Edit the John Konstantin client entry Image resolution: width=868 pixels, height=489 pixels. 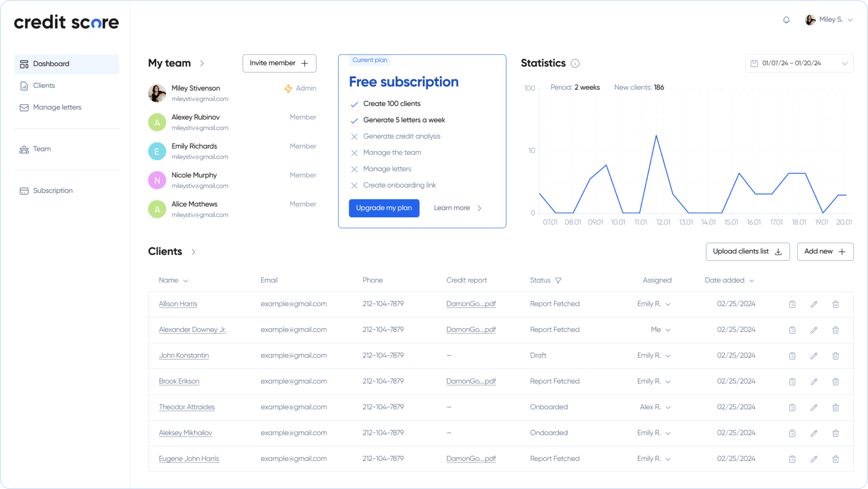tap(813, 356)
